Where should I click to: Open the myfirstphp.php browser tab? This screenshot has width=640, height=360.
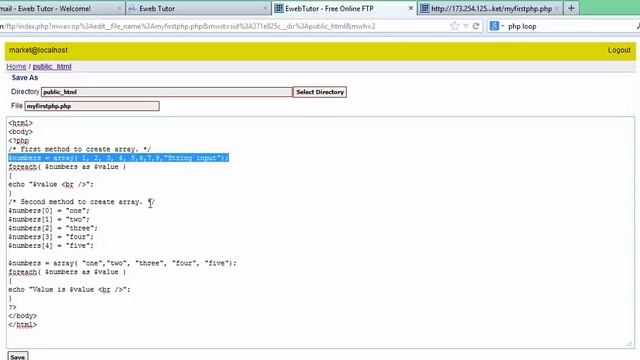point(490,8)
